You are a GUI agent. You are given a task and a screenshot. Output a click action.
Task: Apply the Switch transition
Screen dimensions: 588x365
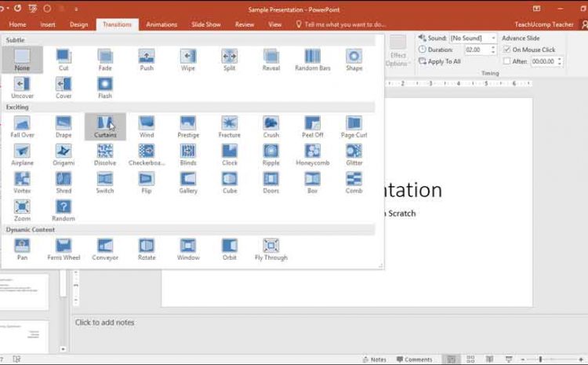click(105, 182)
